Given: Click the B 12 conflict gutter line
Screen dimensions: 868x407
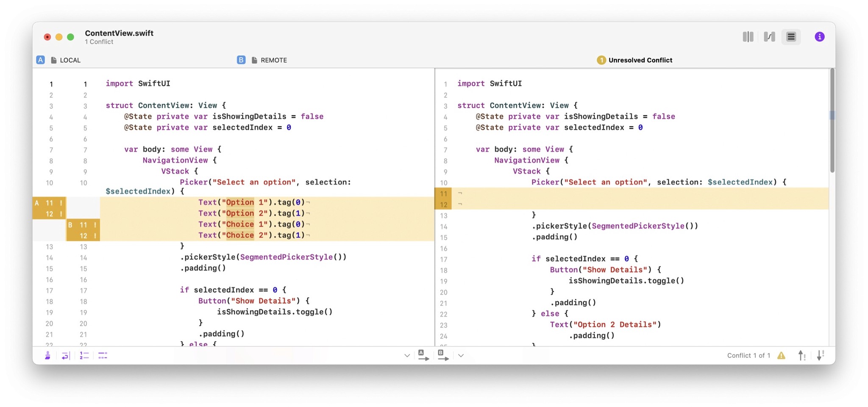Looking at the screenshot, I should (x=83, y=235).
